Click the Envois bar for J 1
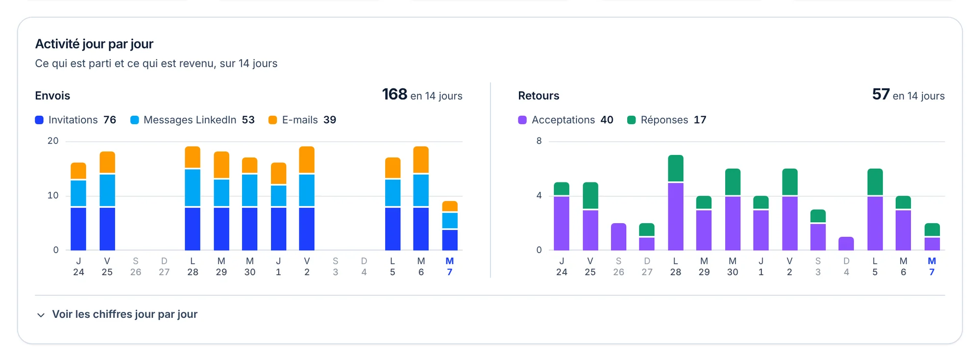Screen dimensions: 980x361 coord(278,206)
